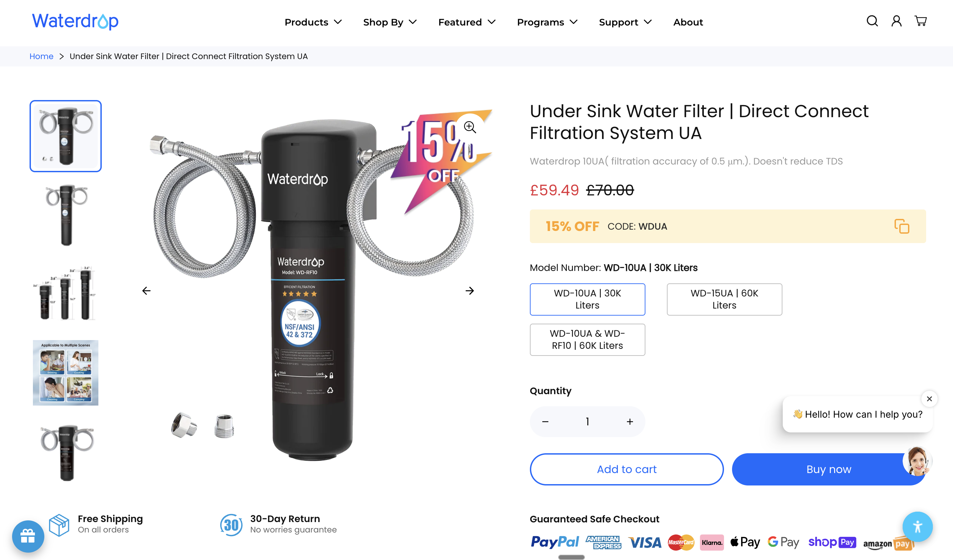Open the About page
The width and height of the screenshot is (953, 560).
(x=688, y=22)
